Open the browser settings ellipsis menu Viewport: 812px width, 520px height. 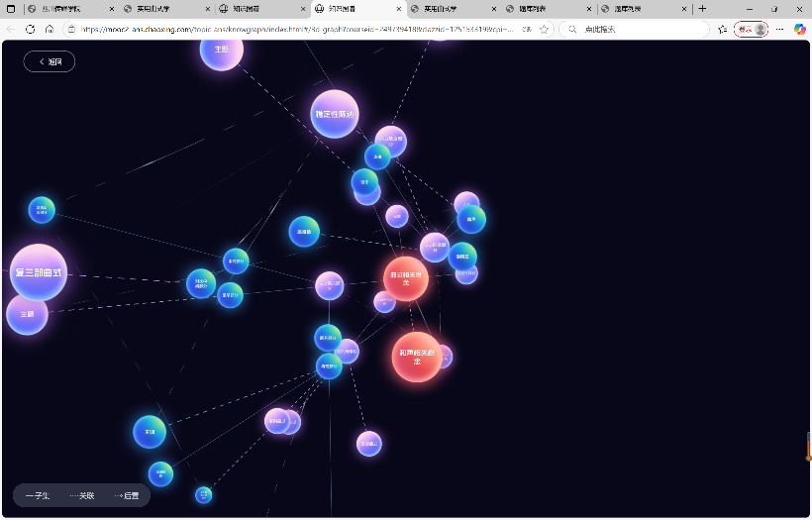pyautogui.click(x=780, y=30)
